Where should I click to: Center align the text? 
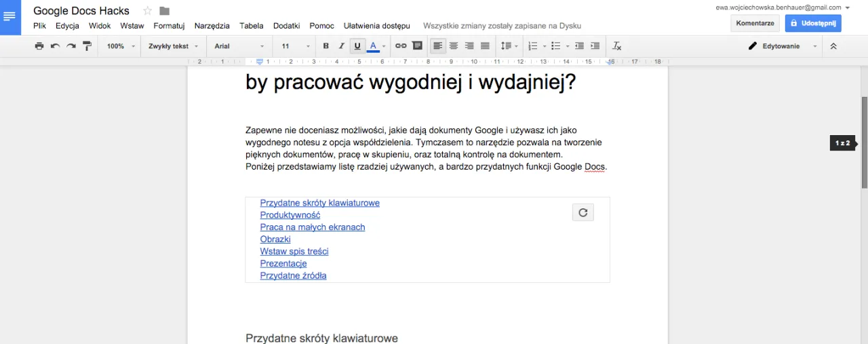(454, 46)
